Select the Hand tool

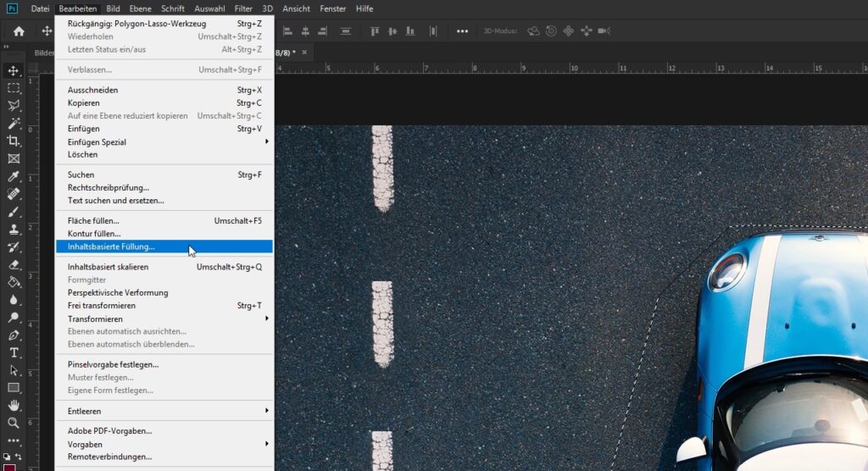(14, 405)
